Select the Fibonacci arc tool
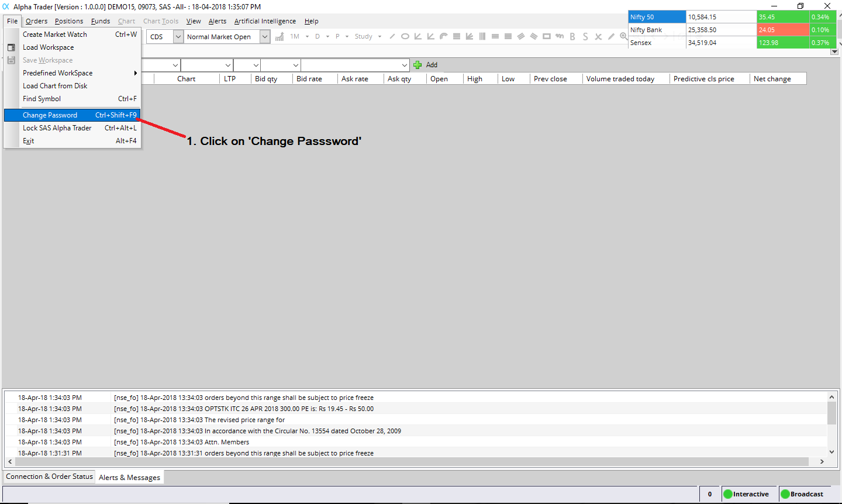Screen dimensions: 842x504 444,36
